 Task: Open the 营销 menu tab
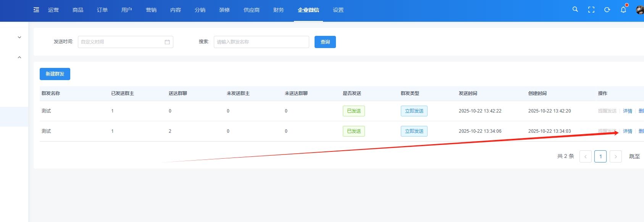pos(151,10)
